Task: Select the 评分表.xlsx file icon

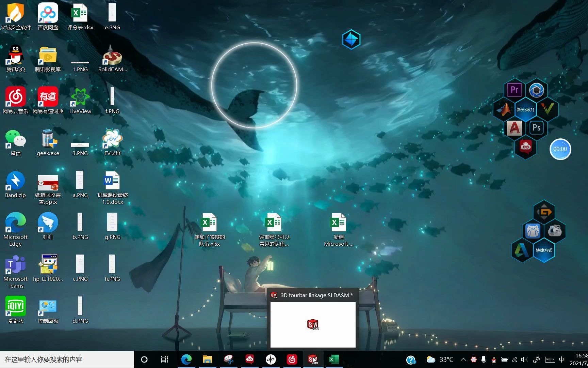Action: [80, 16]
